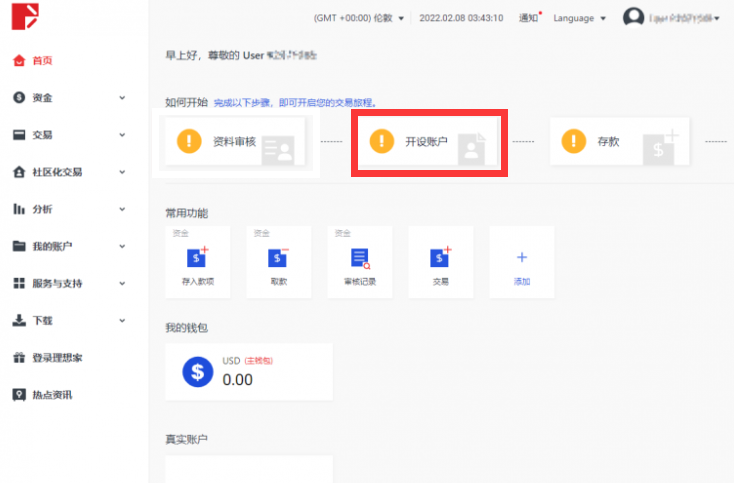Click the red company logo

26,16
